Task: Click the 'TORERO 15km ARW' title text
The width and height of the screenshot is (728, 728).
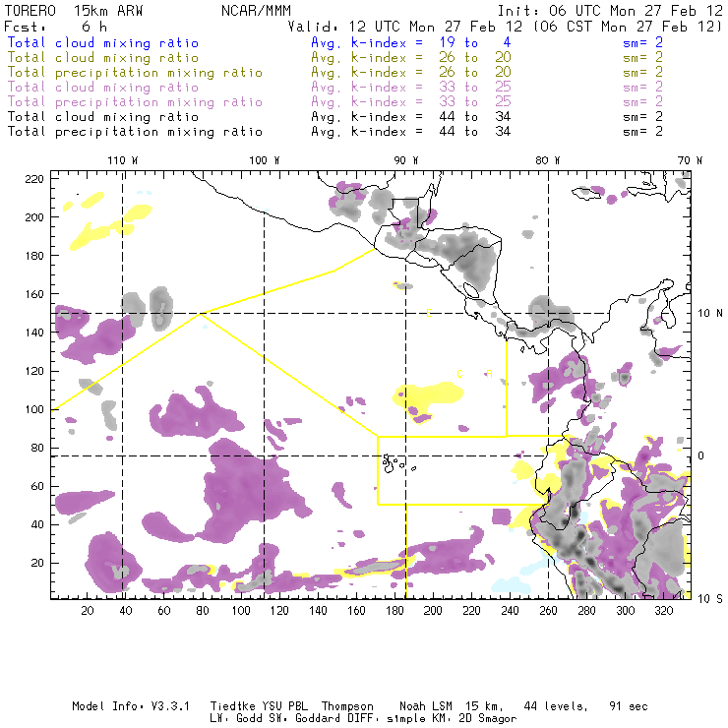Action: pyautogui.click(x=74, y=11)
